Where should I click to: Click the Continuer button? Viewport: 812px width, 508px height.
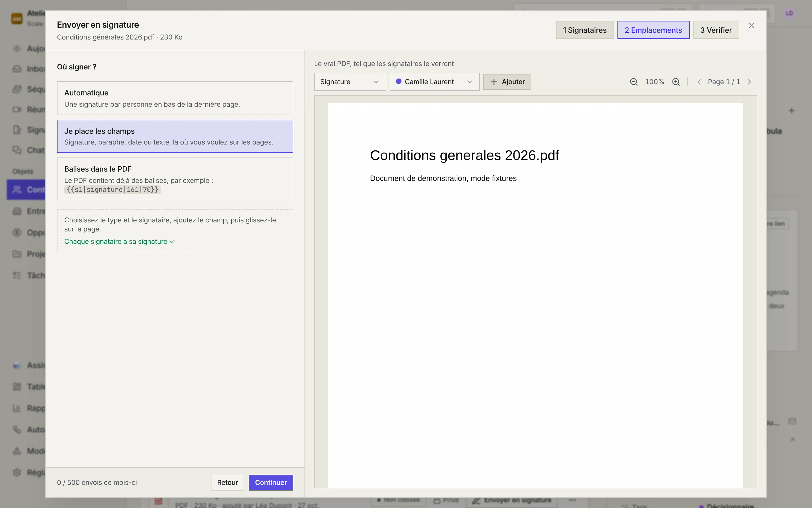pos(271,482)
